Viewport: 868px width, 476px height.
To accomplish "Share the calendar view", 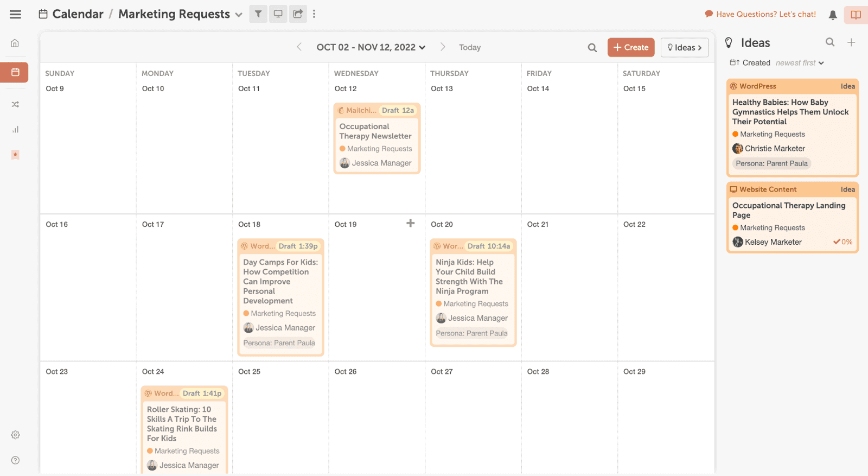I will 298,14.
